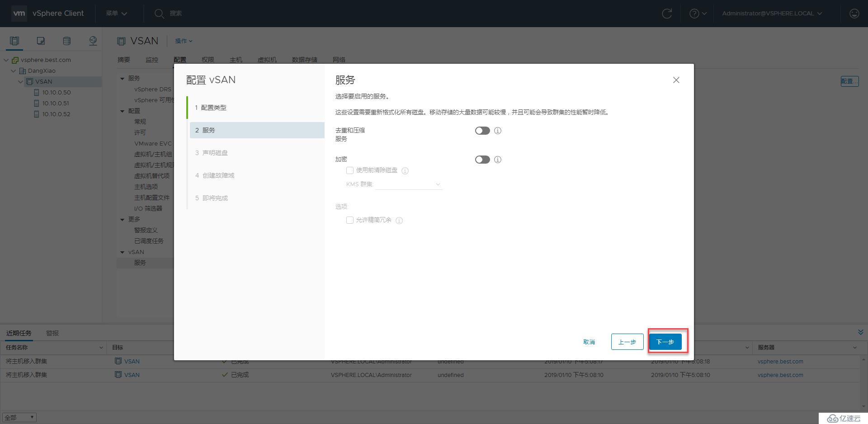
Task: Collapse the recent tasks panel chevron
Action: pos(860,332)
